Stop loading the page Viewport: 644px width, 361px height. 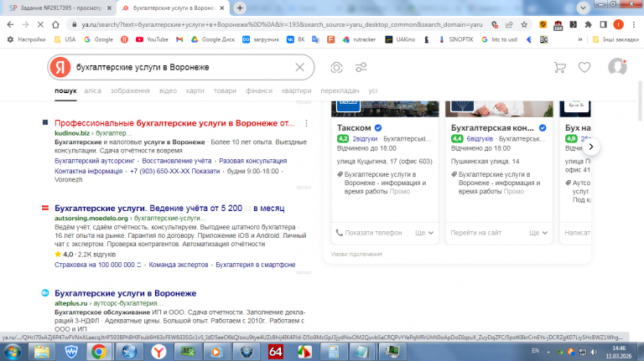[40, 24]
